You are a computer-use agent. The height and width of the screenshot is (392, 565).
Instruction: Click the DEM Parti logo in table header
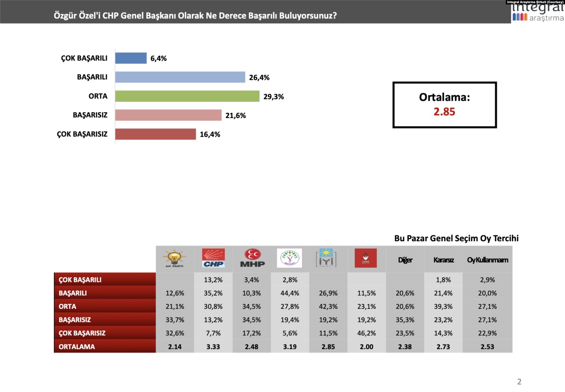tap(289, 258)
